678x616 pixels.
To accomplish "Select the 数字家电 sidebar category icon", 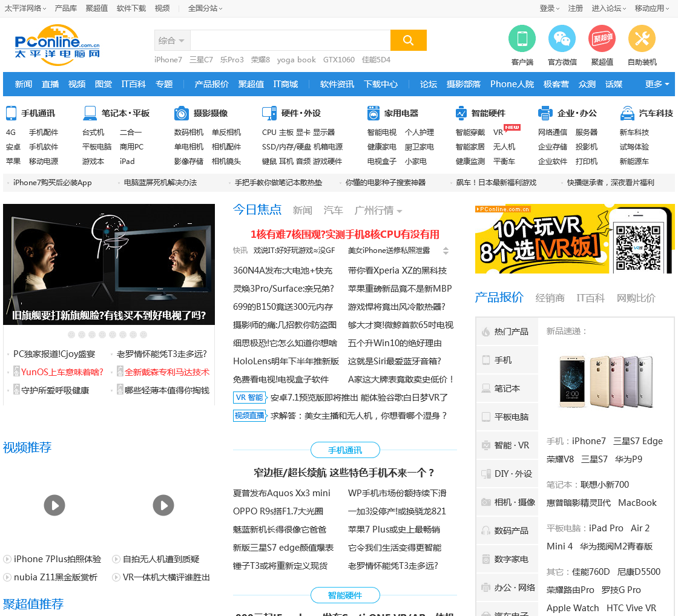I will pyautogui.click(x=486, y=559).
